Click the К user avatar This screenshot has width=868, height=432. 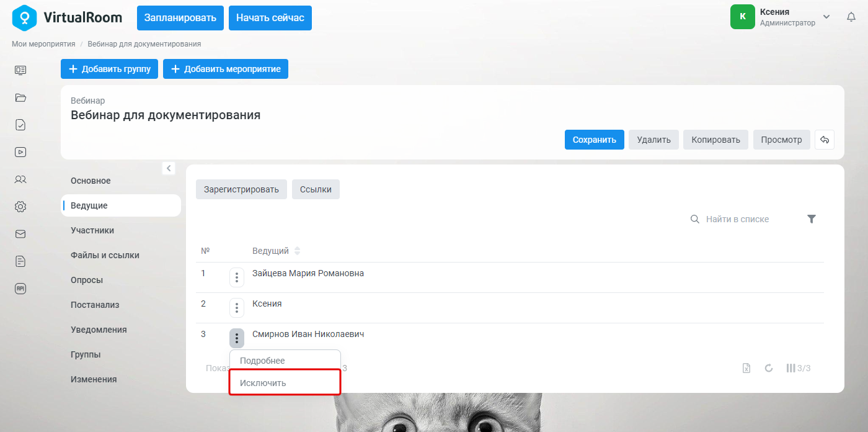point(743,17)
